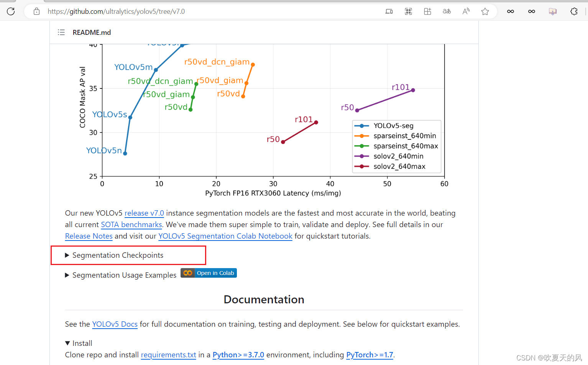The width and height of the screenshot is (588, 365).
Task: Click the second infinity extension icon
Action: coord(532,11)
